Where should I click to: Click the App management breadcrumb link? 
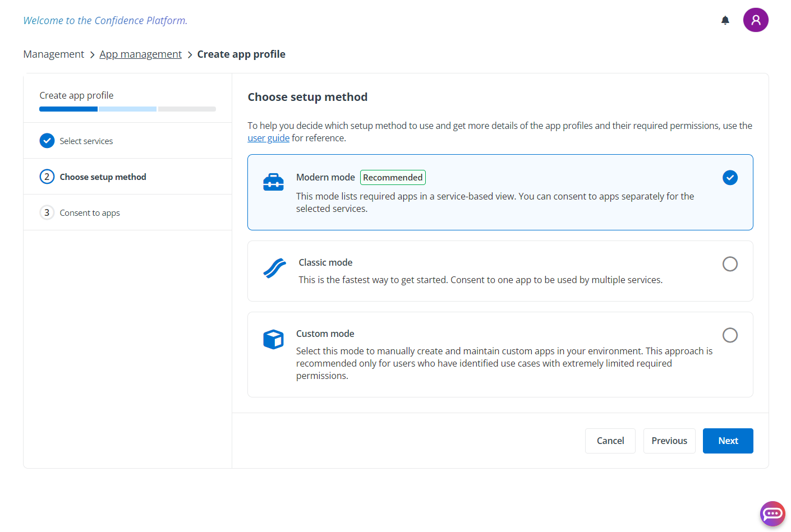coord(140,54)
